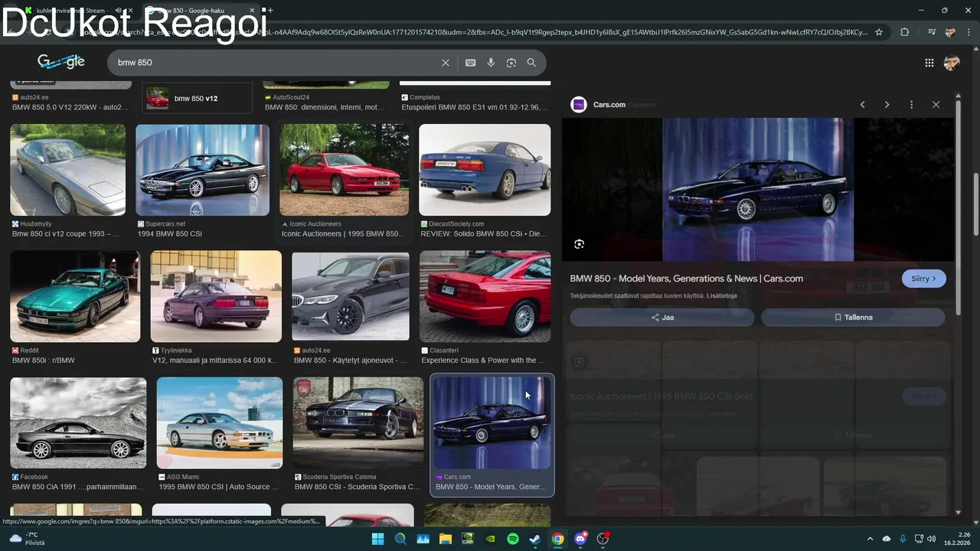Click in the bmw 850 search field
The width and height of the screenshot is (980, 551).
[276, 63]
